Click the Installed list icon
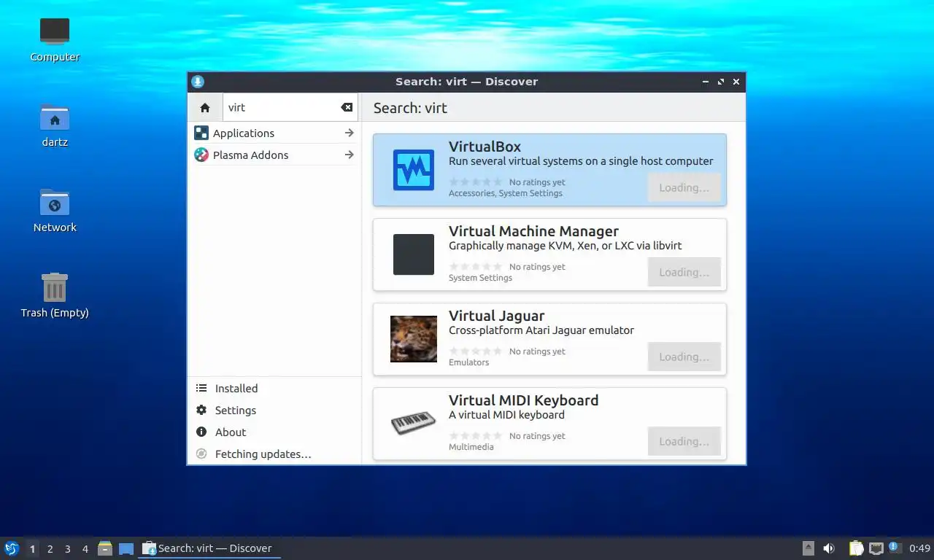 coord(201,388)
